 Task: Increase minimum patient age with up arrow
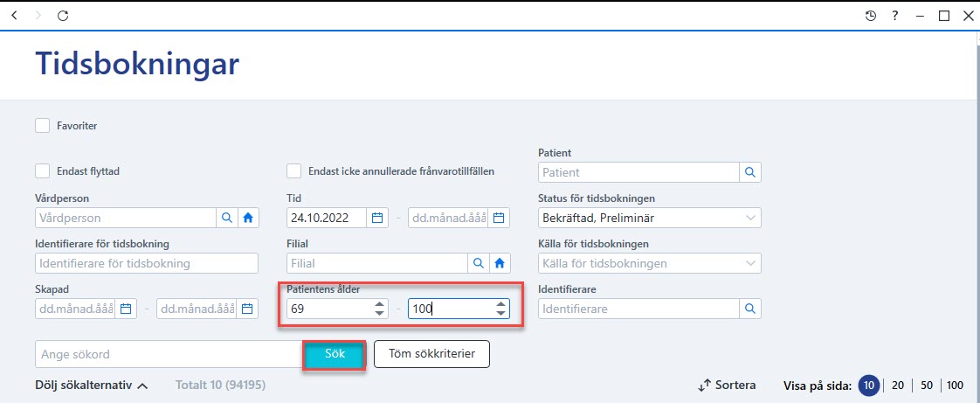tap(379, 304)
